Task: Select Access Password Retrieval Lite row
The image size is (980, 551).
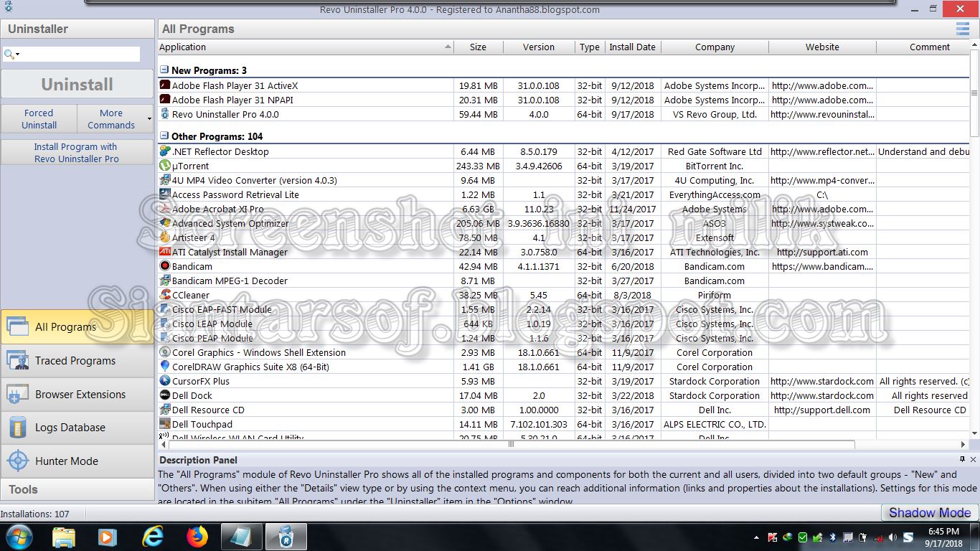Action: (x=563, y=194)
